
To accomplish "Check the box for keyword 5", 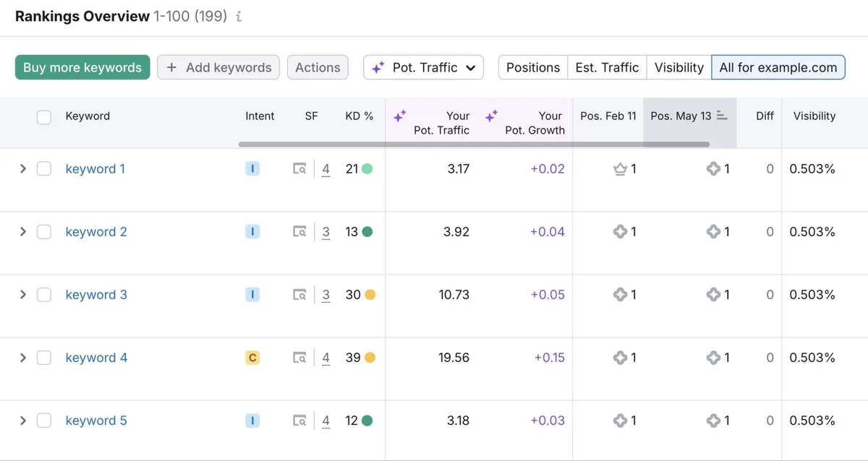I will (x=44, y=421).
